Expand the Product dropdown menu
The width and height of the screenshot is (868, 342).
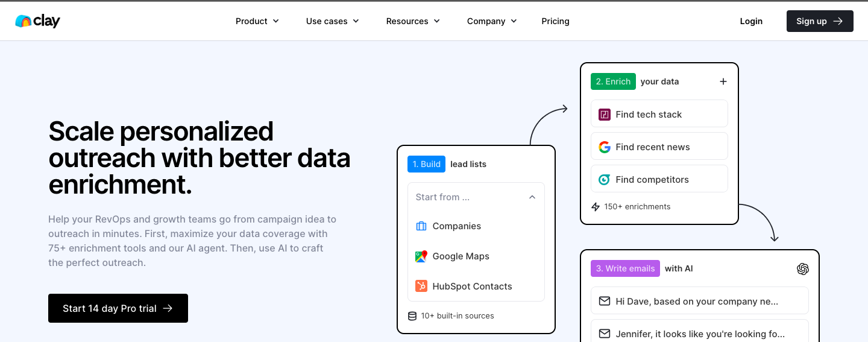257,21
